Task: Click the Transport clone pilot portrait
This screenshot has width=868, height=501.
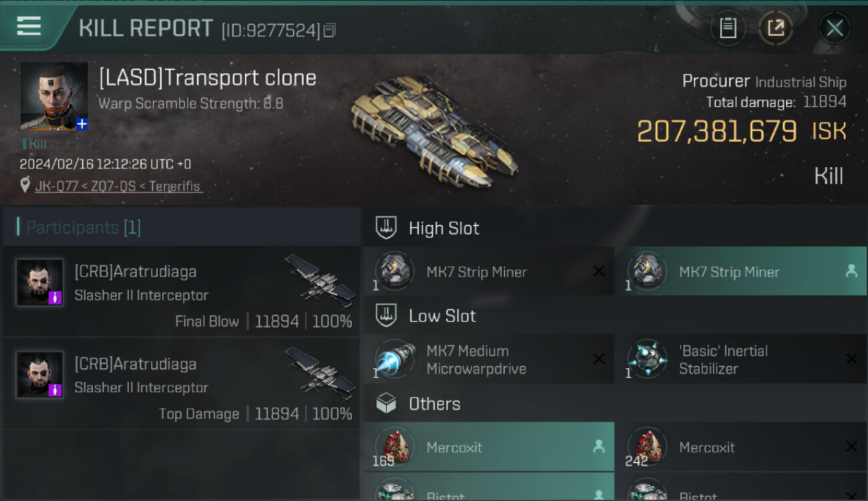Action: tap(54, 96)
